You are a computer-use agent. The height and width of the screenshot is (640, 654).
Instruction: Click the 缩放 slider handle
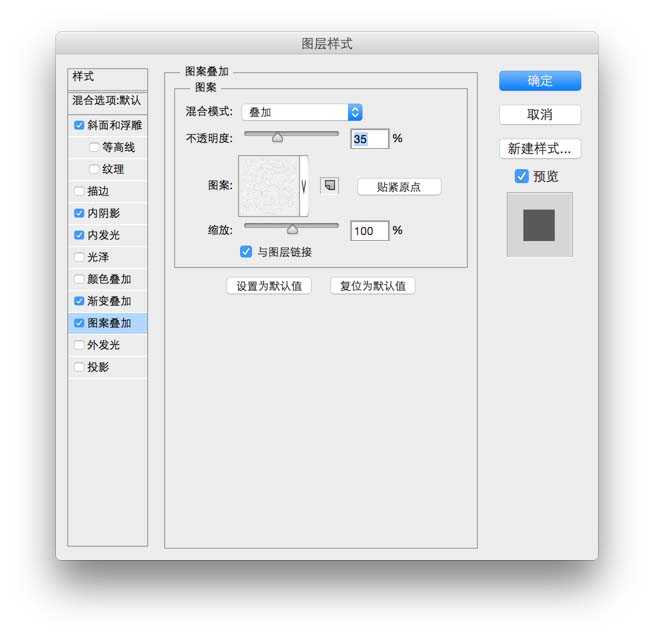point(292,229)
